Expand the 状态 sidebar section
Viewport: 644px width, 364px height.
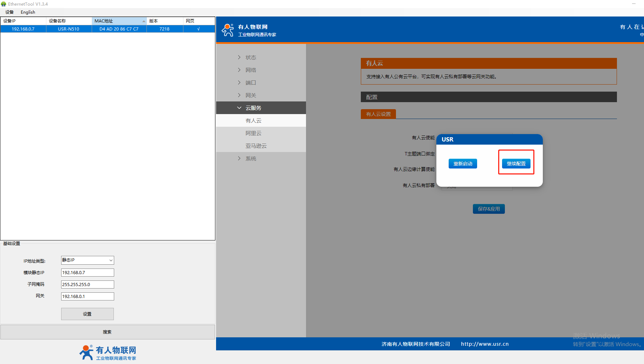pyautogui.click(x=261, y=57)
